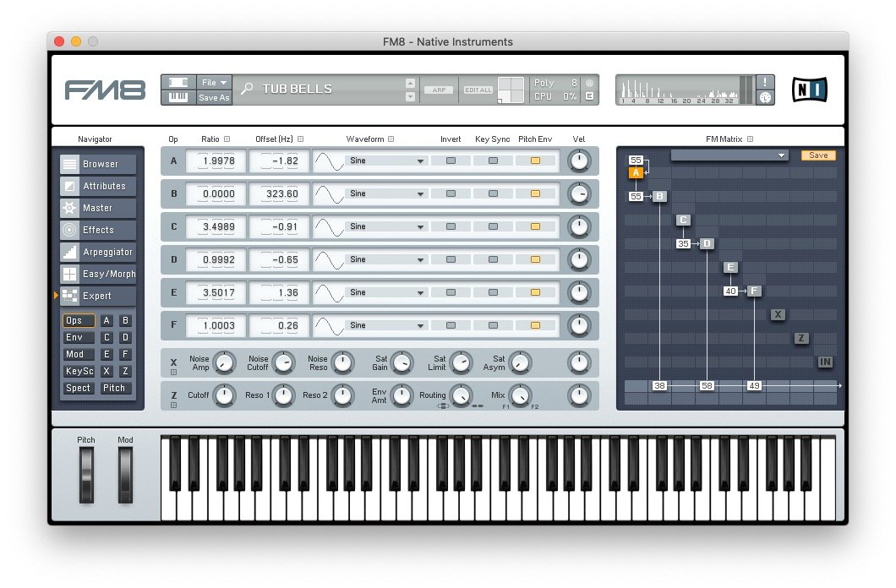Click the Z Cutoff knob
The height and width of the screenshot is (588, 896).
tap(224, 395)
